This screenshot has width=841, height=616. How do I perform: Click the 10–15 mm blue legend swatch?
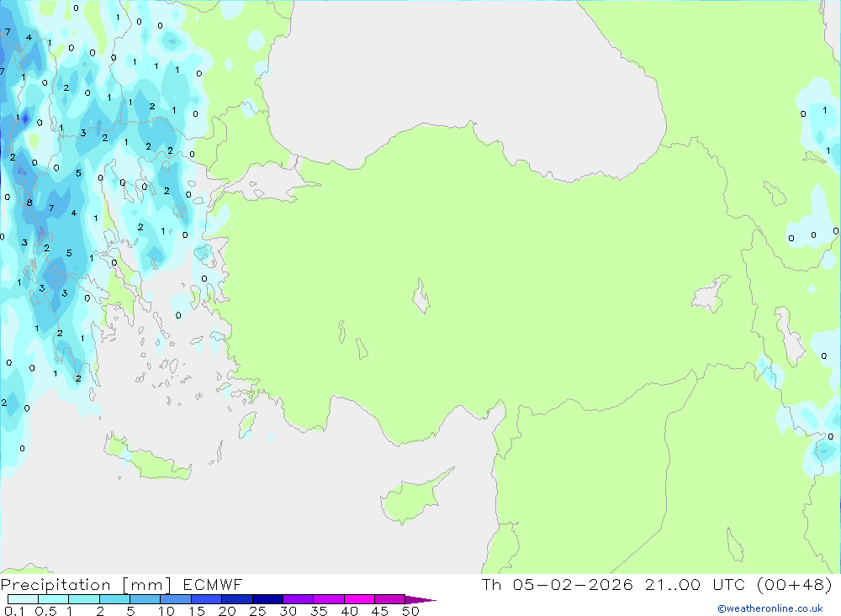pyautogui.click(x=176, y=599)
